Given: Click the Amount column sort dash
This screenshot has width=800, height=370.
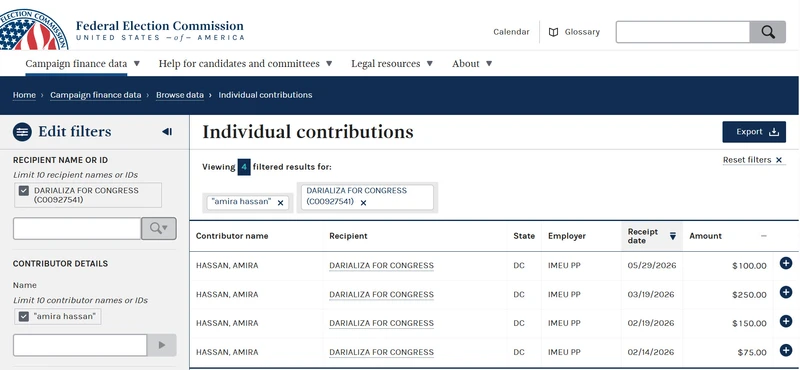Looking at the screenshot, I should (x=763, y=236).
